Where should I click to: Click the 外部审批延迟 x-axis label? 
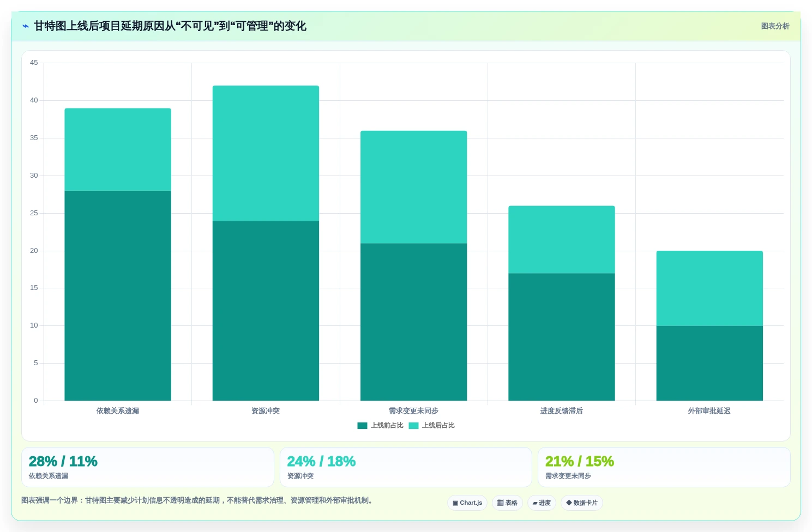709,411
